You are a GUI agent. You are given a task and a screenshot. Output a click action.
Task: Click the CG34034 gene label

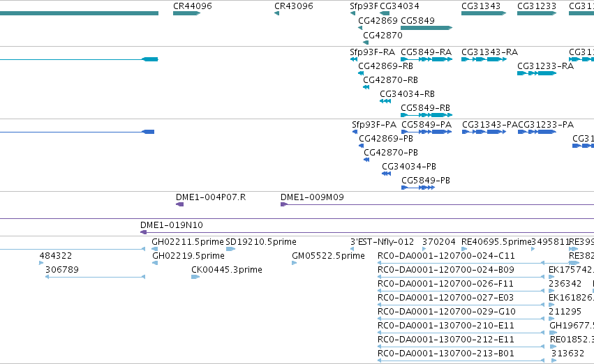click(399, 6)
